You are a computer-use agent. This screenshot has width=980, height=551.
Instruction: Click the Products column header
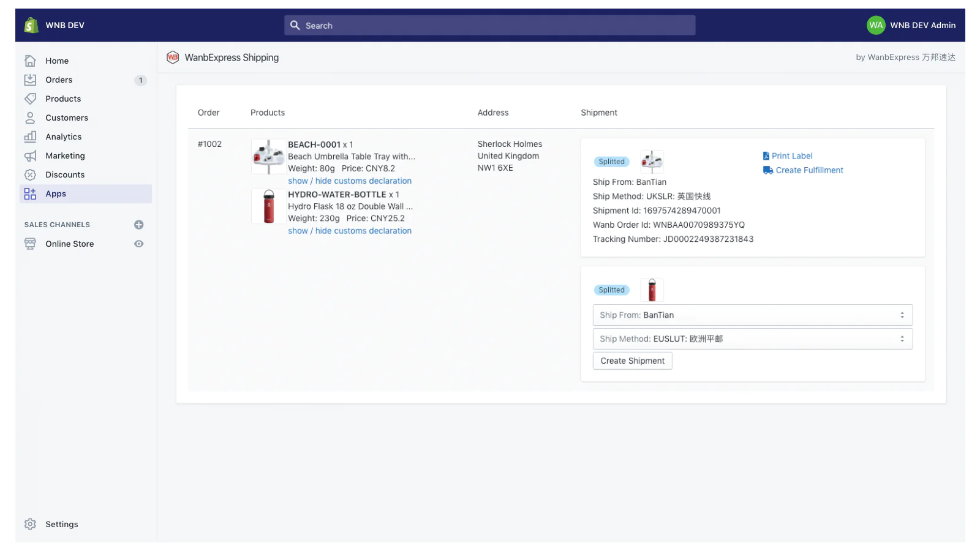coord(268,113)
